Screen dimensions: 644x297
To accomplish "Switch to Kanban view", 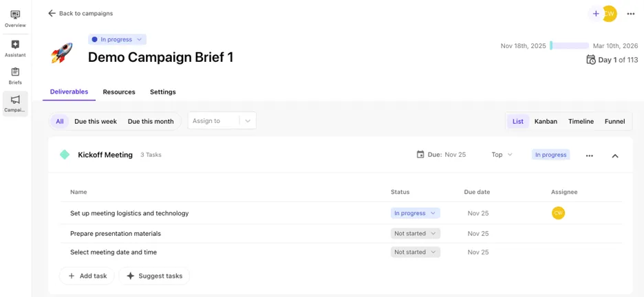I will tap(546, 122).
